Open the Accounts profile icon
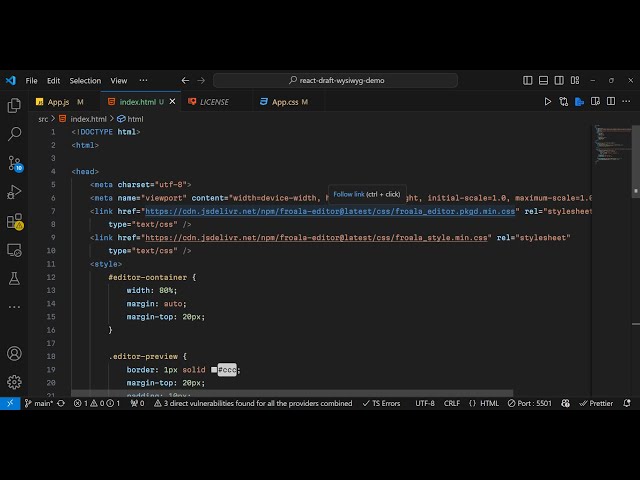 click(14, 353)
